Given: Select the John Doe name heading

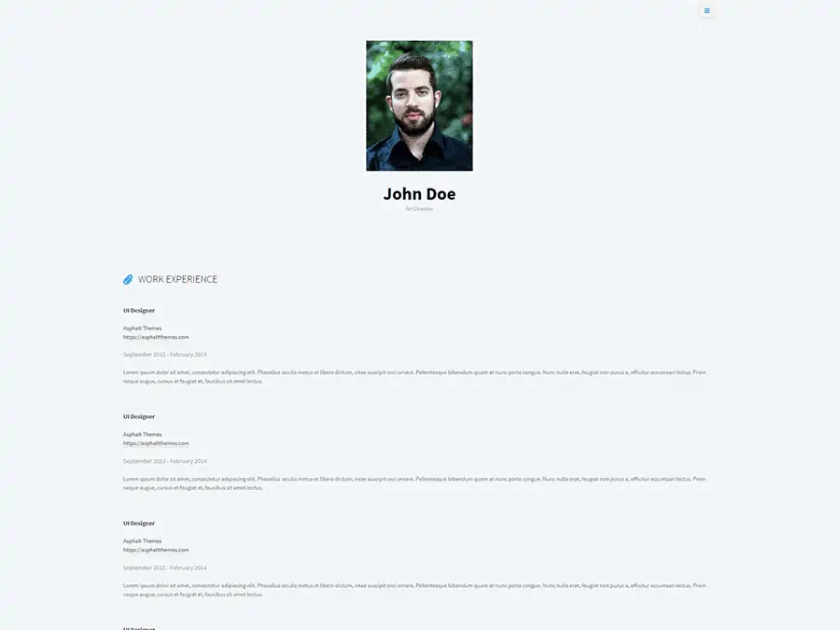Looking at the screenshot, I should 419,194.
